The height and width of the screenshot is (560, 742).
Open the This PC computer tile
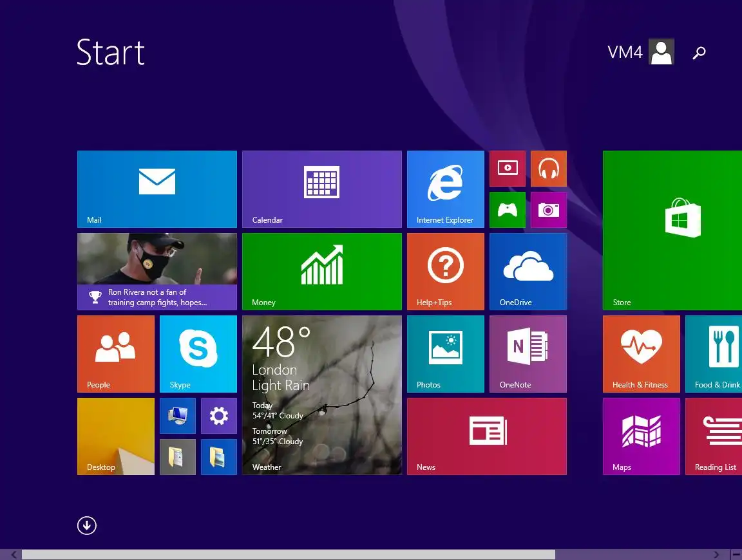point(178,416)
